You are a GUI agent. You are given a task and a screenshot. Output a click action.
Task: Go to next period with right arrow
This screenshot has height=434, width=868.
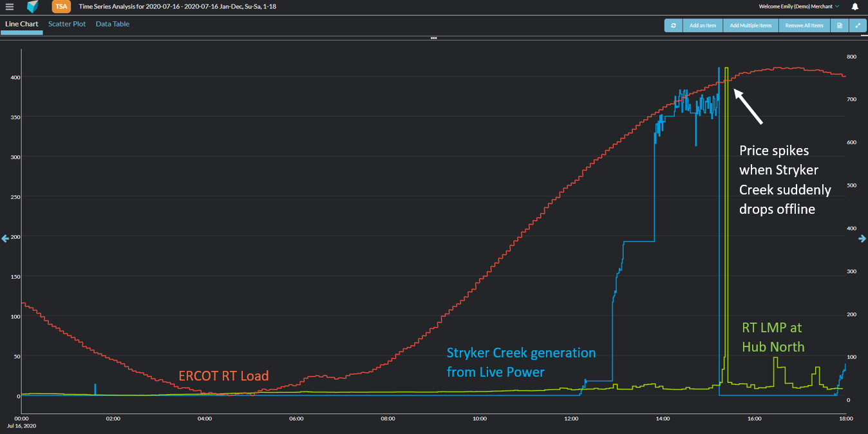coord(863,238)
